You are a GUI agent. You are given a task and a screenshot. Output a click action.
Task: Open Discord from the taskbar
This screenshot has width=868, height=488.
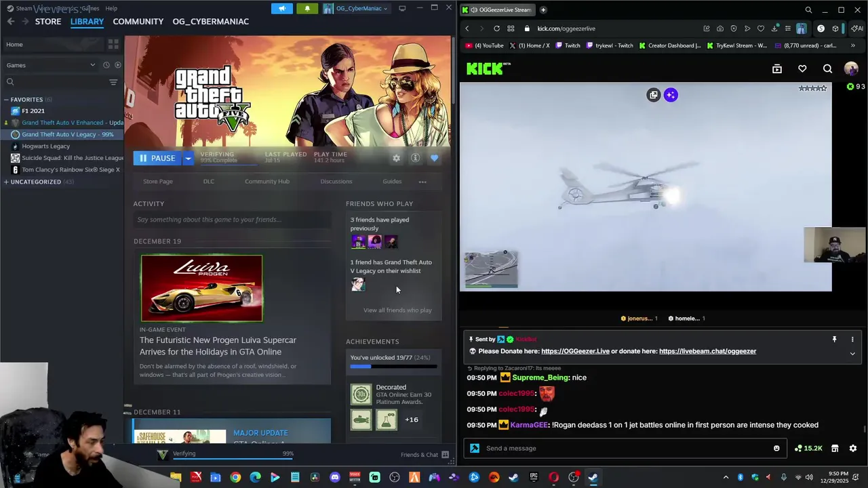click(x=334, y=477)
